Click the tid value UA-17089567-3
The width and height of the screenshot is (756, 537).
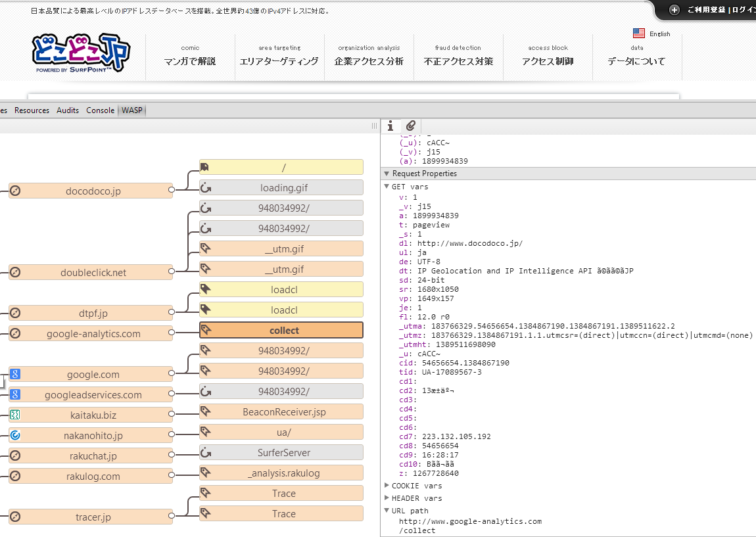pos(451,371)
